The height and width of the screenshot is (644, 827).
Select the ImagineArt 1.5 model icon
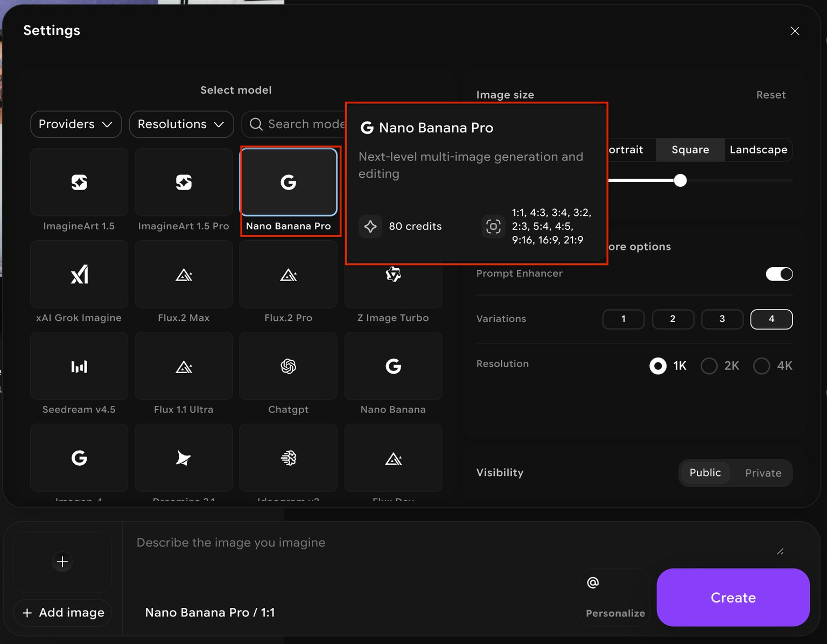tap(79, 183)
